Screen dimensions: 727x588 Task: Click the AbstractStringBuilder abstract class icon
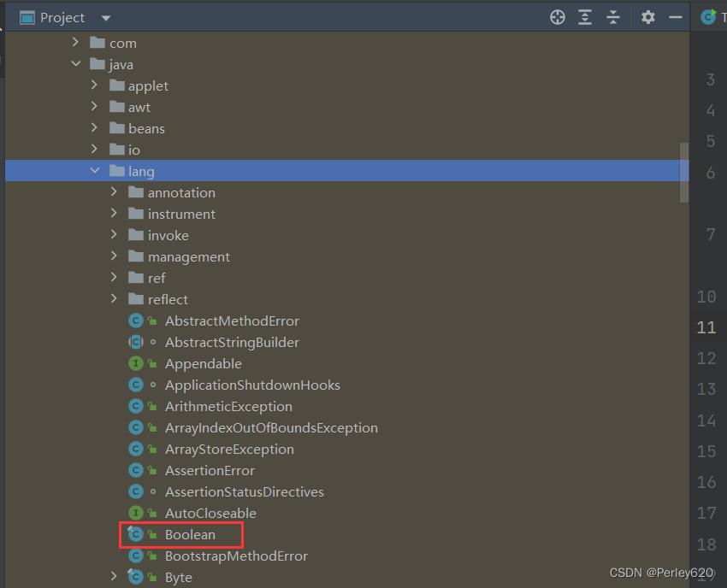[x=135, y=342]
